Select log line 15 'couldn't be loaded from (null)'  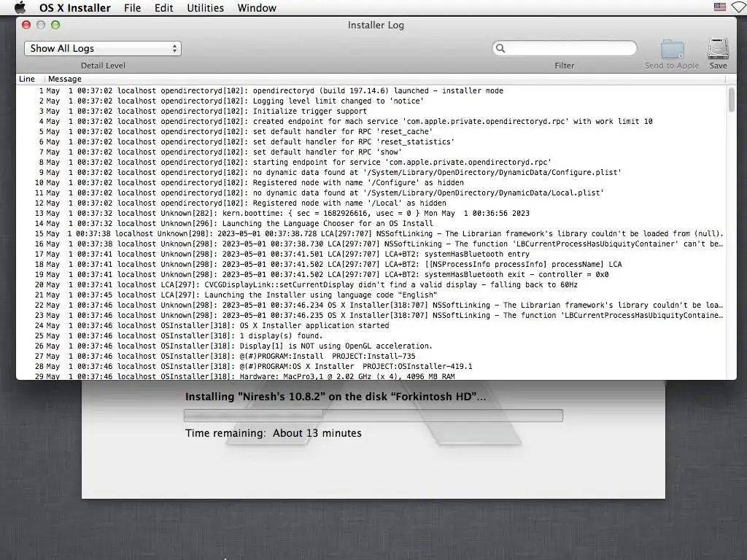[371, 234]
